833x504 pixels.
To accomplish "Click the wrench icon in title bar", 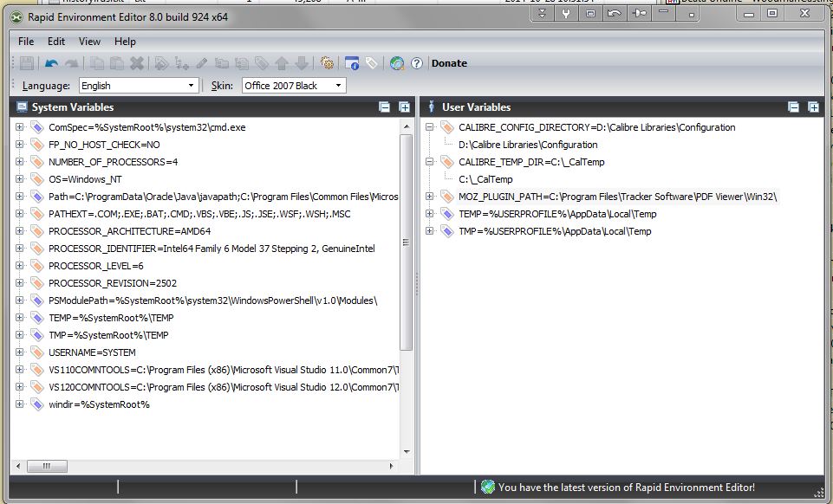I will coord(566,13).
